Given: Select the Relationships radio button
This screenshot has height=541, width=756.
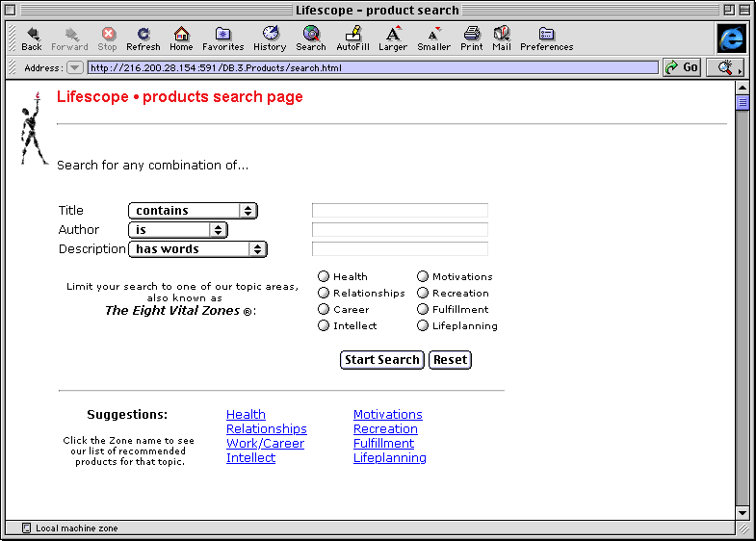Looking at the screenshot, I should tap(324, 293).
